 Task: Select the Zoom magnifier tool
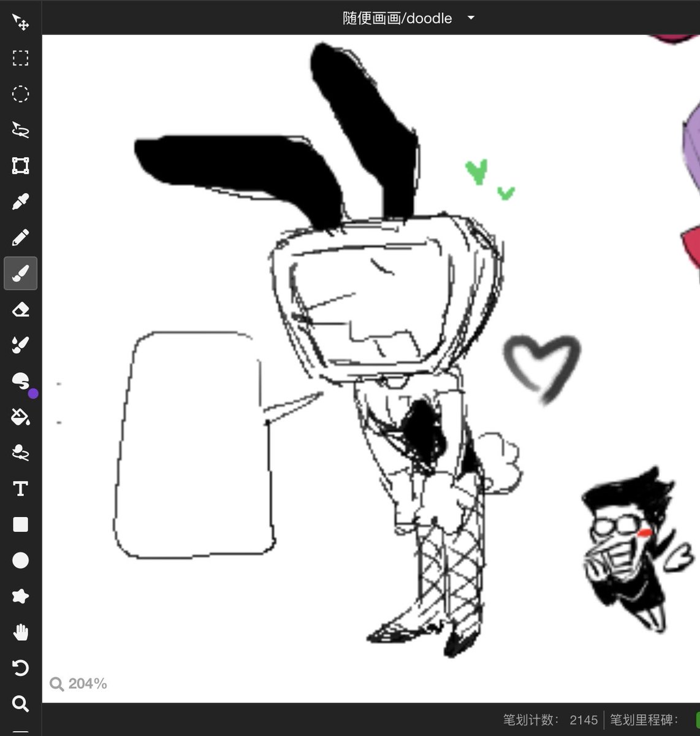(x=20, y=704)
